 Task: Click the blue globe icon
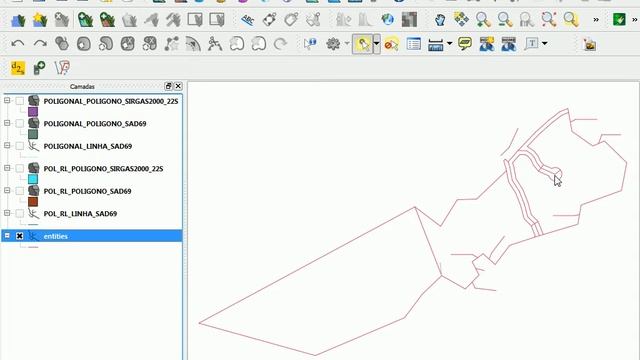click(x=387, y=20)
